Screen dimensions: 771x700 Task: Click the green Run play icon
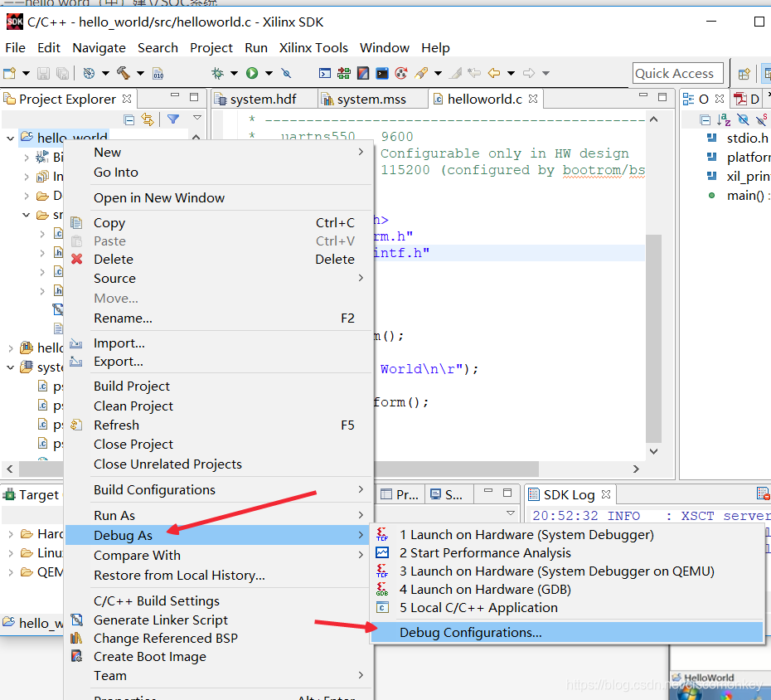[x=252, y=73]
